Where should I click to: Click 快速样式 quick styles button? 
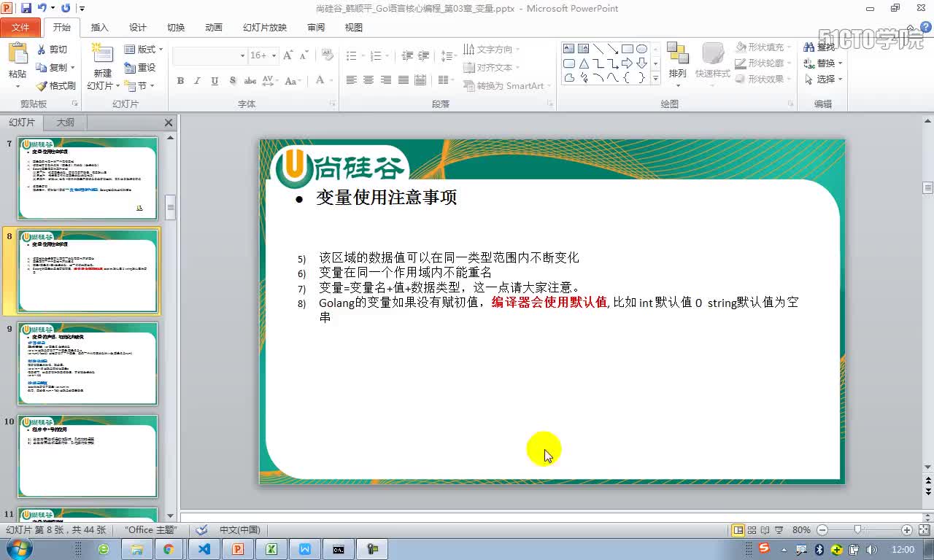point(713,64)
